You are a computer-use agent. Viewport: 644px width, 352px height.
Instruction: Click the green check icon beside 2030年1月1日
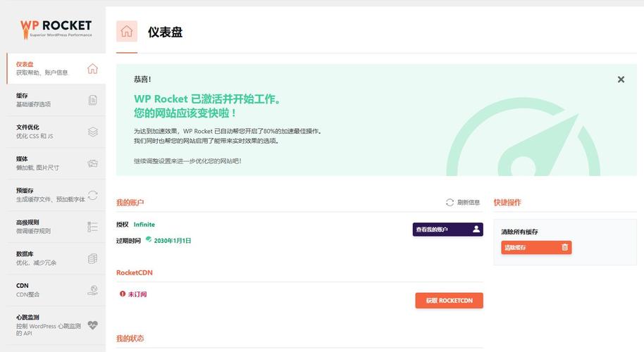click(x=148, y=239)
